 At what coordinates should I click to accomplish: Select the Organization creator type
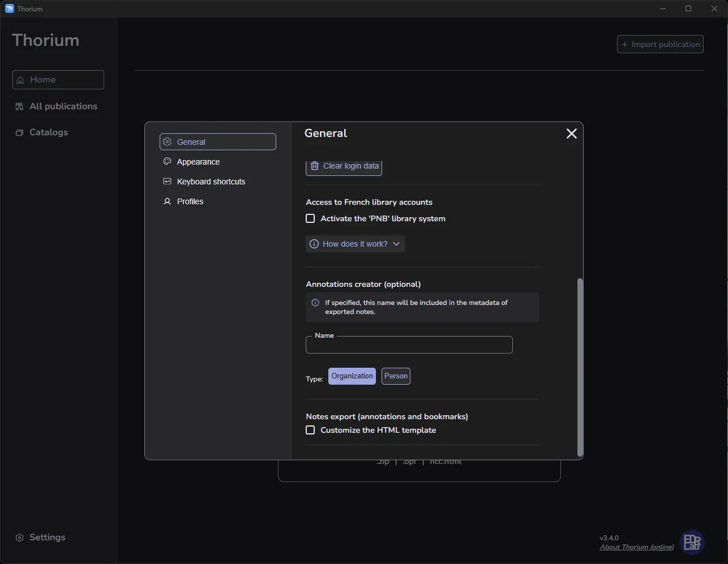pos(352,376)
